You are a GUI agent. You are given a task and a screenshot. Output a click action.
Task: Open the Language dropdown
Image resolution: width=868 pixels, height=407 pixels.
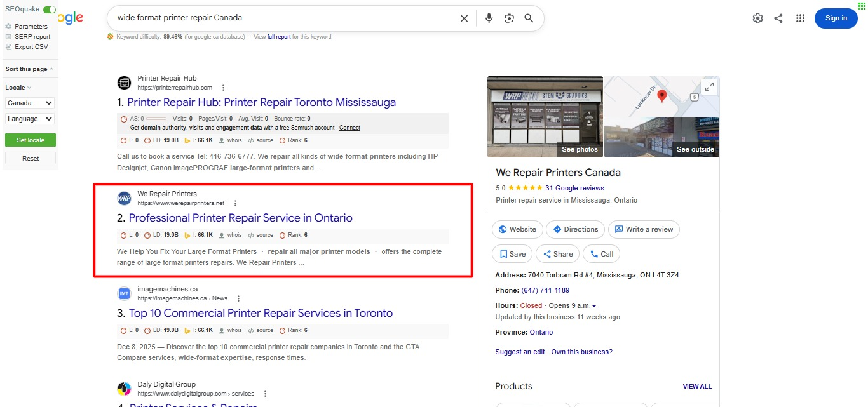coord(30,119)
